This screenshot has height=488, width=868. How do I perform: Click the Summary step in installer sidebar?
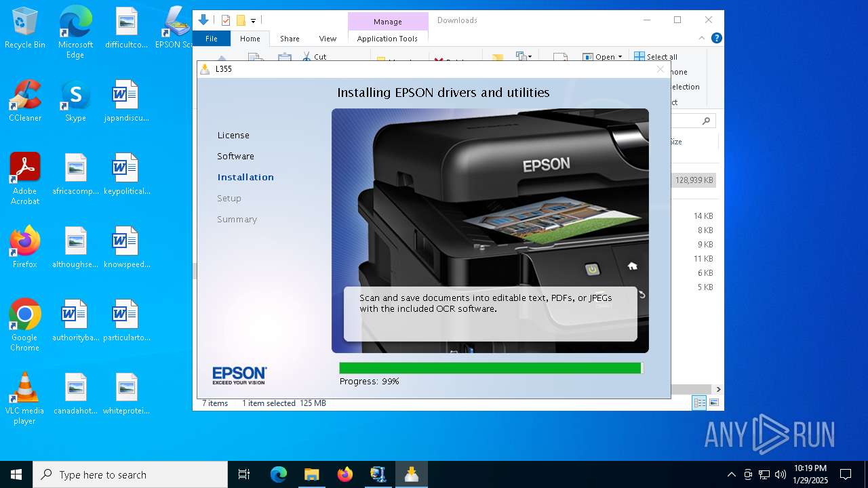[x=237, y=220]
